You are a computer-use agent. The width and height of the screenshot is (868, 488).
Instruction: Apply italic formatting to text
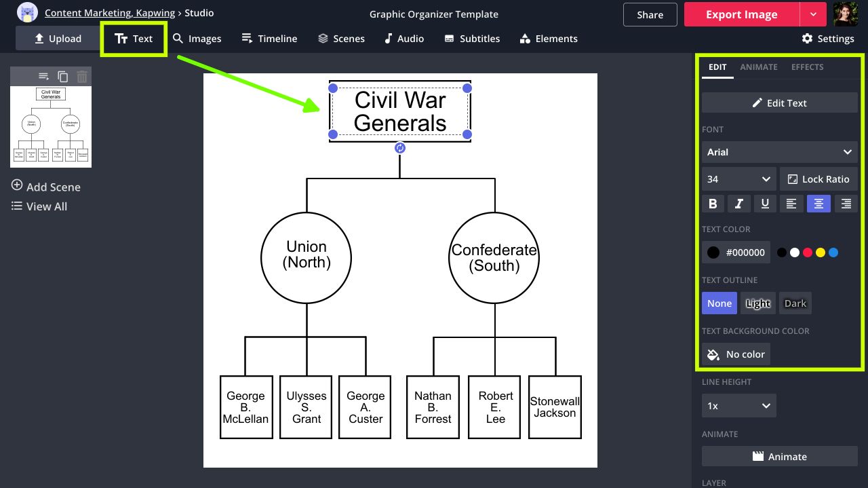[739, 204]
